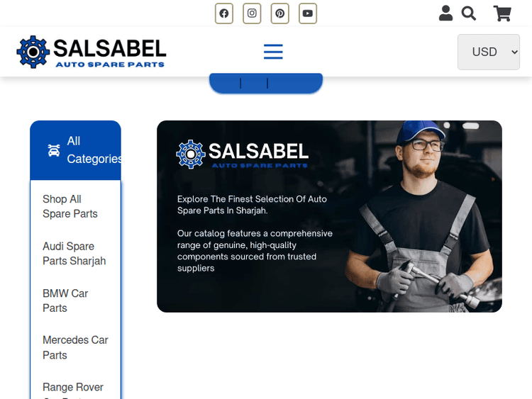This screenshot has height=399, width=532.
Task: Go to BMW Car Parts category
Action: (x=65, y=300)
